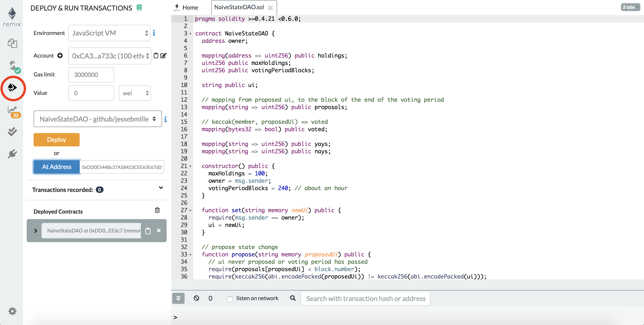Open Settings gear icon in sidebar
644x325 pixels.
(12, 311)
